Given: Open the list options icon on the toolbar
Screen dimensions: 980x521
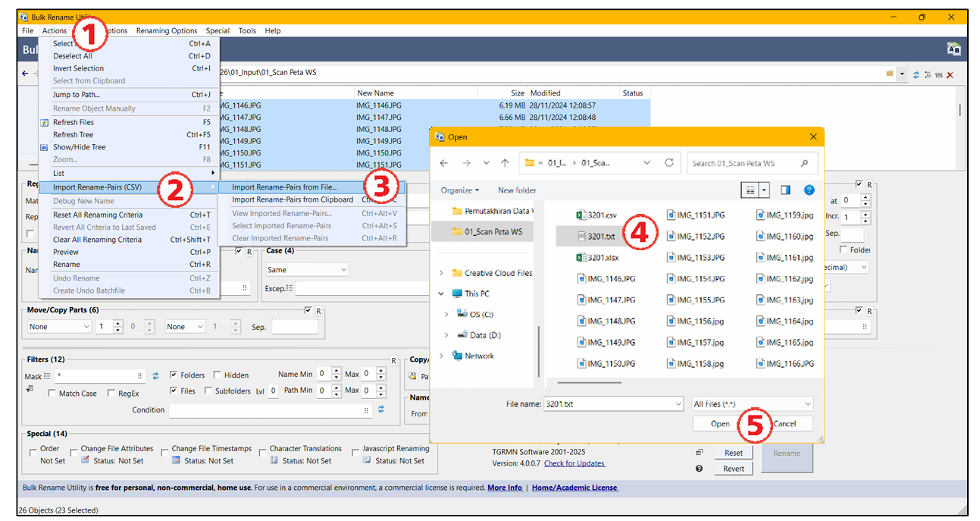Looking at the screenshot, I should pos(926,74).
